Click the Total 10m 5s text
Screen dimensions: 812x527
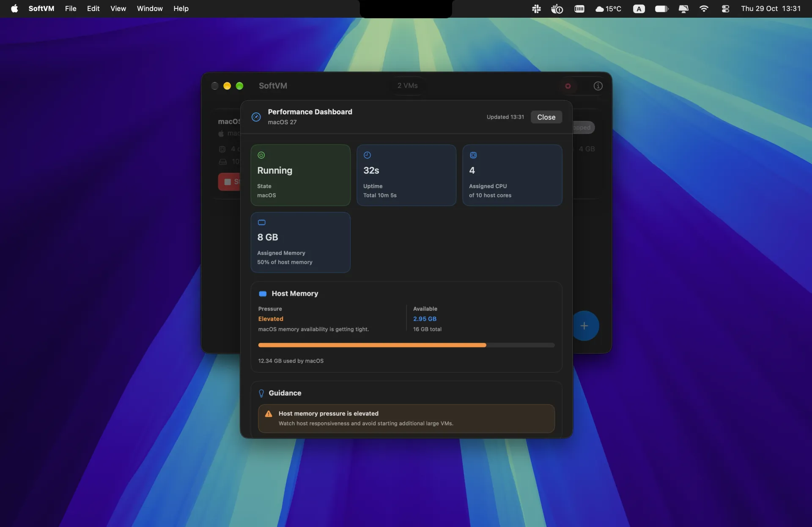[380, 195]
